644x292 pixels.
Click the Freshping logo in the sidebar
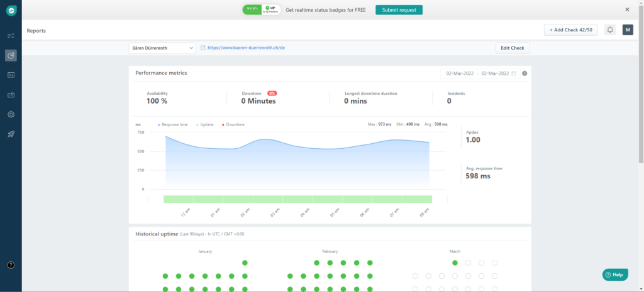(11, 11)
